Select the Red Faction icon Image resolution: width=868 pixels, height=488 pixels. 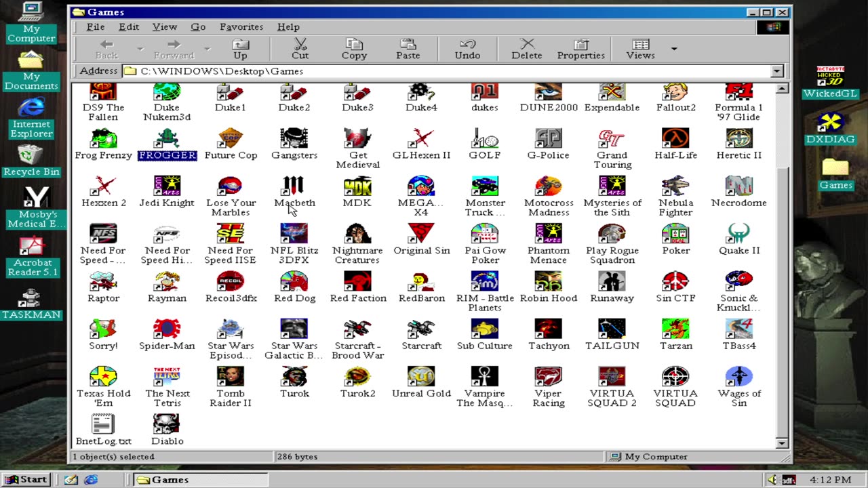pyautogui.click(x=357, y=281)
